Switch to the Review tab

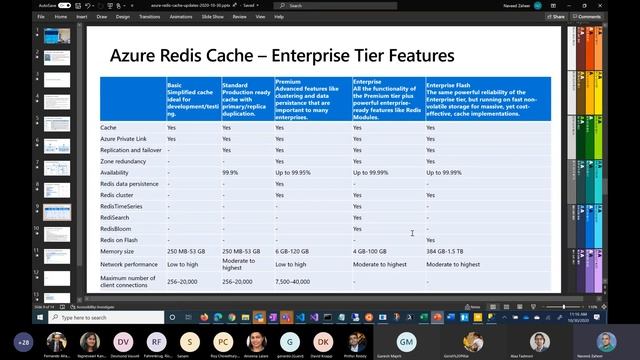(x=240, y=17)
